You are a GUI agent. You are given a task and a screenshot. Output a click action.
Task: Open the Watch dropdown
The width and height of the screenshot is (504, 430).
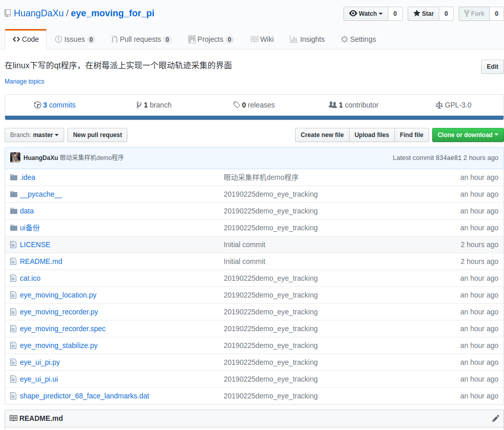coord(366,13)
